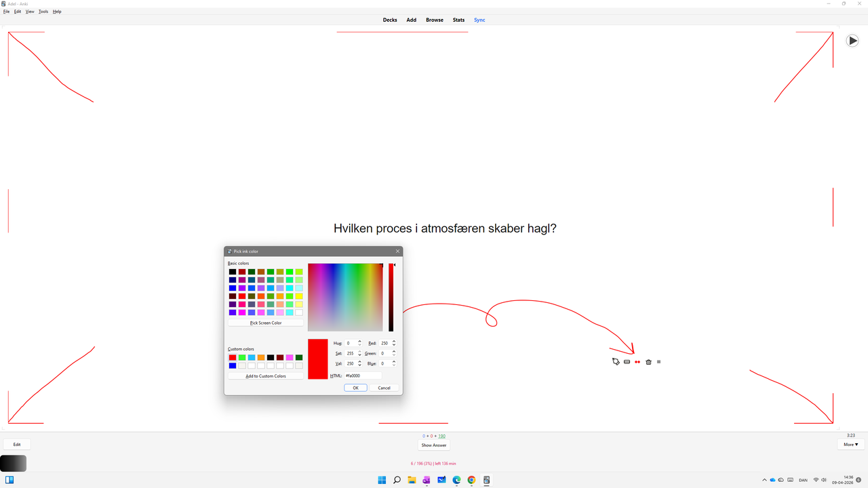The height and width of the screenshot is (488, 868).
Task: Open the volume tray icon
Action: 824,480
